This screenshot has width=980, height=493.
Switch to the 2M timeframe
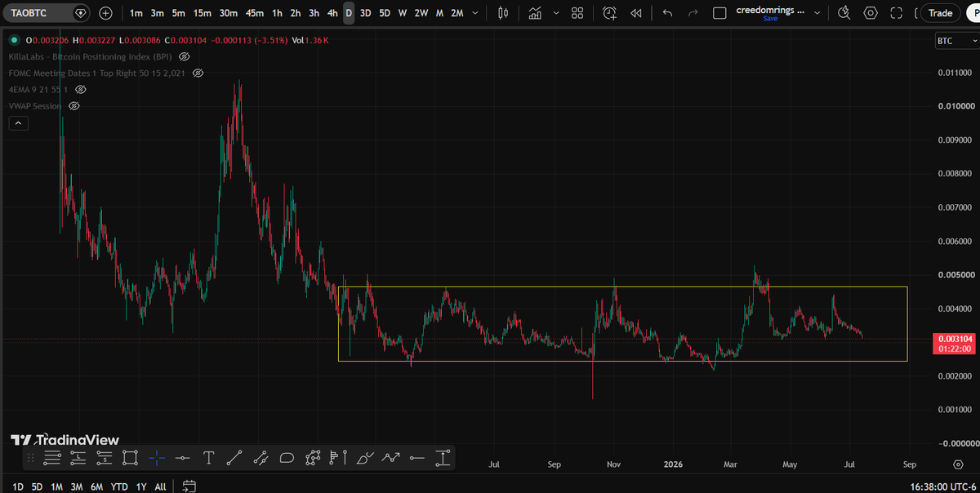point(457,13)
